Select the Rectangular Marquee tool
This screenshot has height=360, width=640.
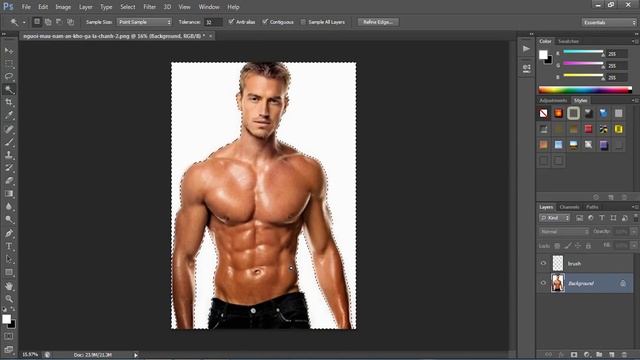pyautogui.click(x=9, y=64)
